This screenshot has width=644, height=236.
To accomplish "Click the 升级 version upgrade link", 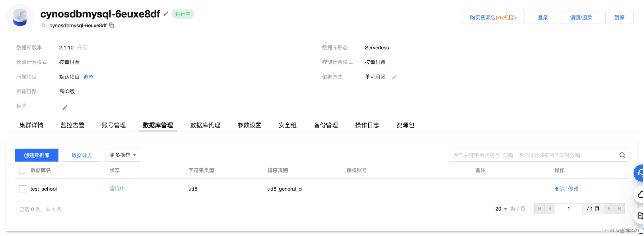I will 82,48.
